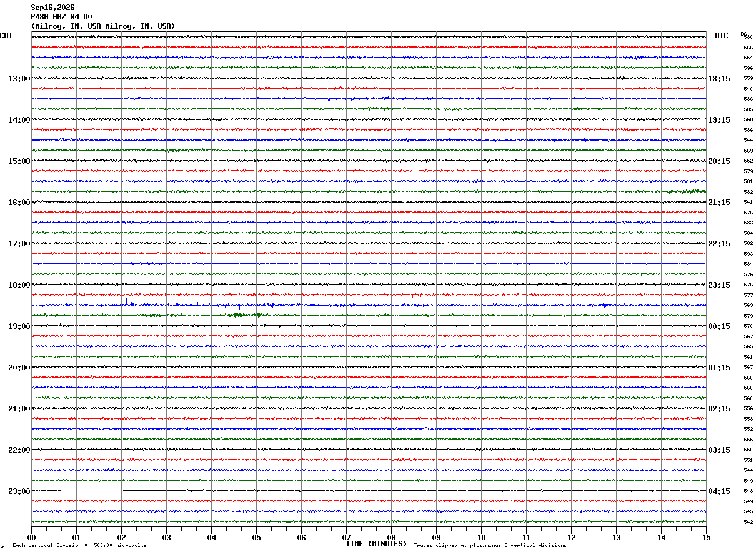This screenshot has width=756, height=554.
Task: Click the Sep16,2026 date header
Action: click(x=52, y=8)
